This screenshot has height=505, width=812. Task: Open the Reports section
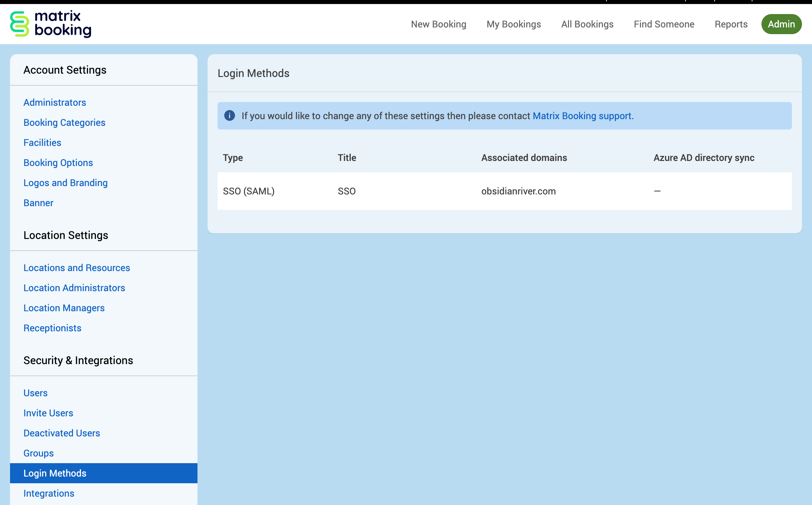click(x=731, y=24)
